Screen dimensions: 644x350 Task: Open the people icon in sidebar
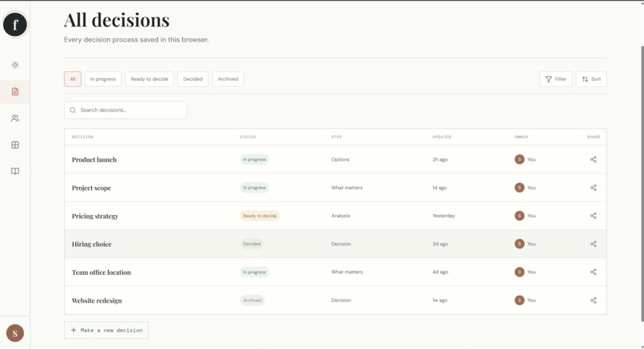click(15, 118)
